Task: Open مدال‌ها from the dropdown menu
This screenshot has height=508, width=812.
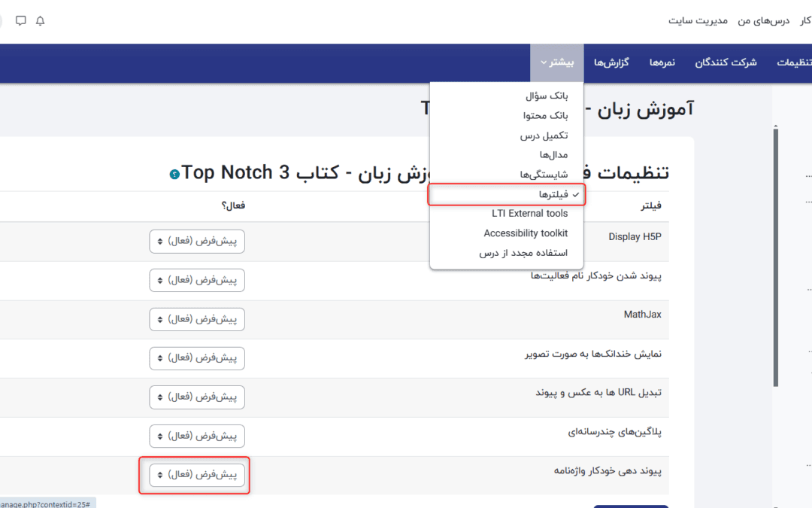Action: (549, 155)
